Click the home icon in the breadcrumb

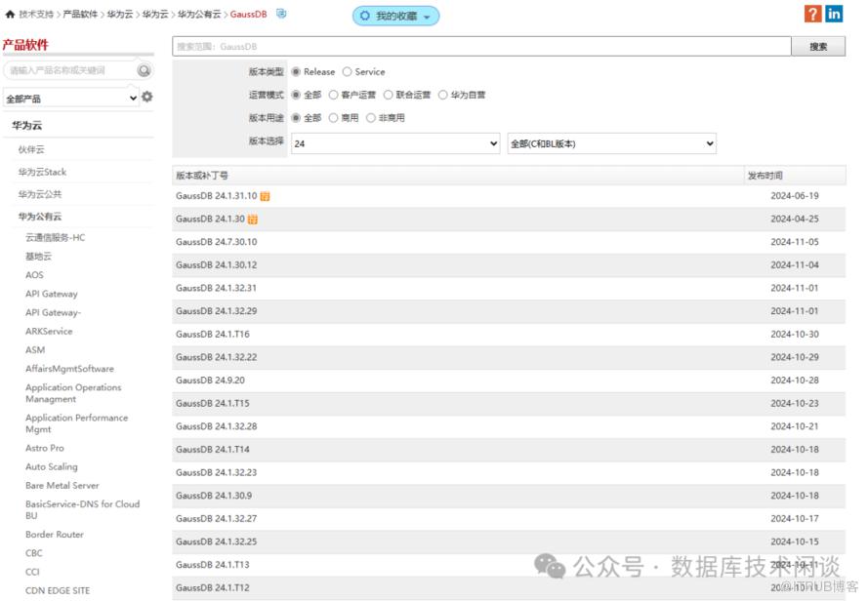[x=10, y=15]
